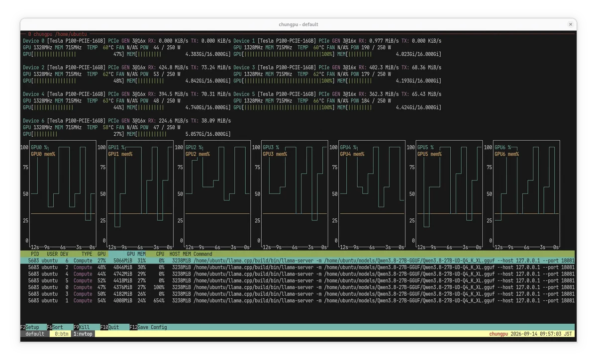Click F12 Save Config
Viewport: 597px width, 364px height.
click(x=149, y=327)
